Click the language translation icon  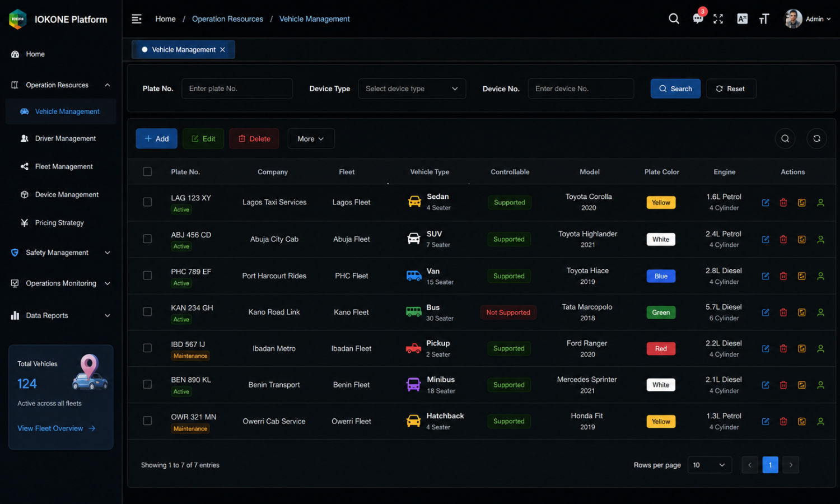(743, 19)
